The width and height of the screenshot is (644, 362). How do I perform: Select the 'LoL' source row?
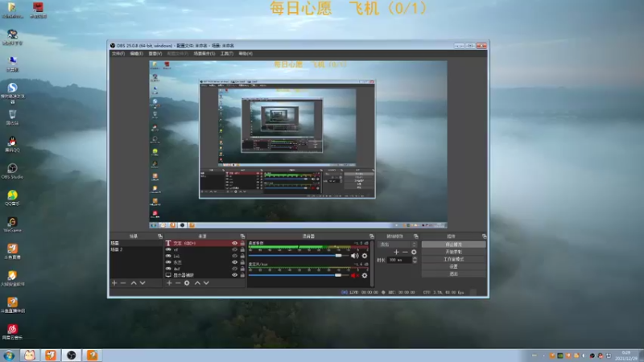(204, 256)
